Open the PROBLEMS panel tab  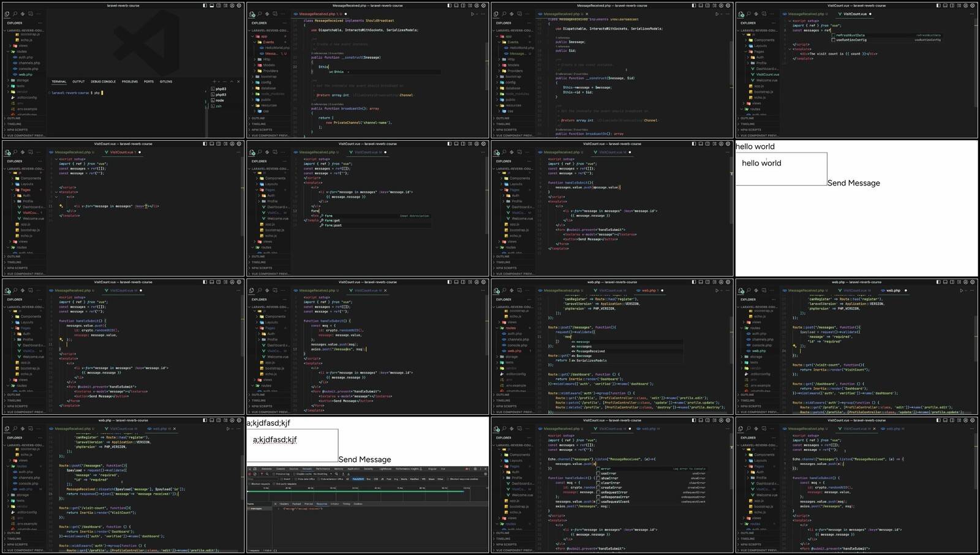[x=130, y=81]
